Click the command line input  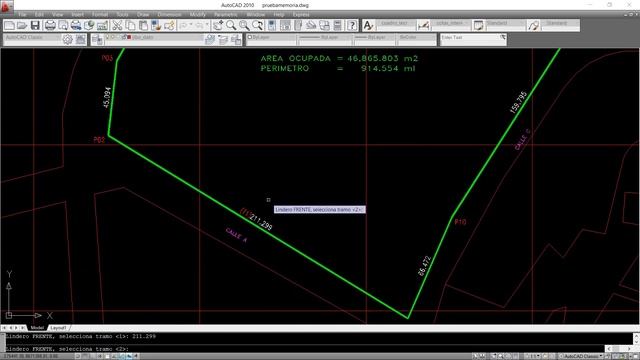click(304, 349)
